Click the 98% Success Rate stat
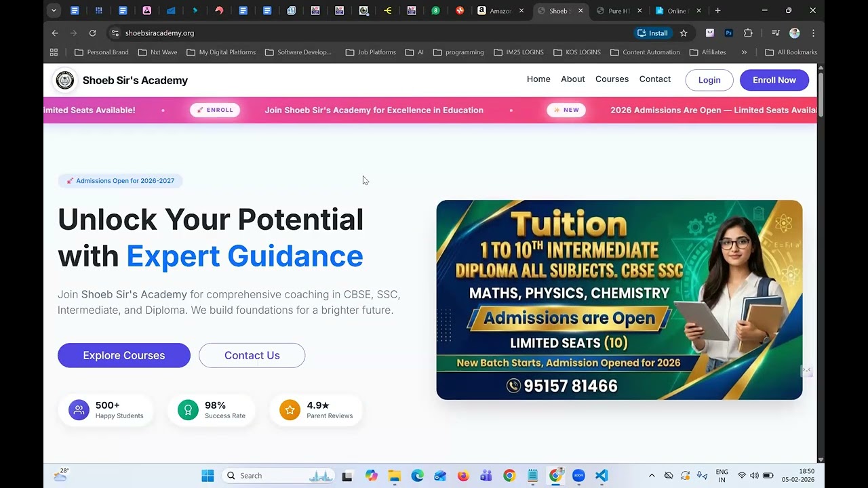The height and width of the screenshot is (488, 868). tap(212, 409)
